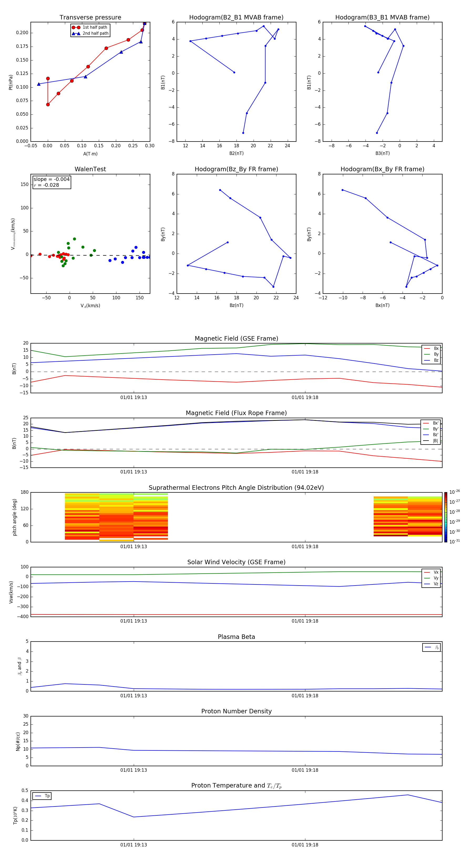Viewport: 473px width, 868px height.
Task: Select the "Vx" legend entry
Action: tap(431, 572)
